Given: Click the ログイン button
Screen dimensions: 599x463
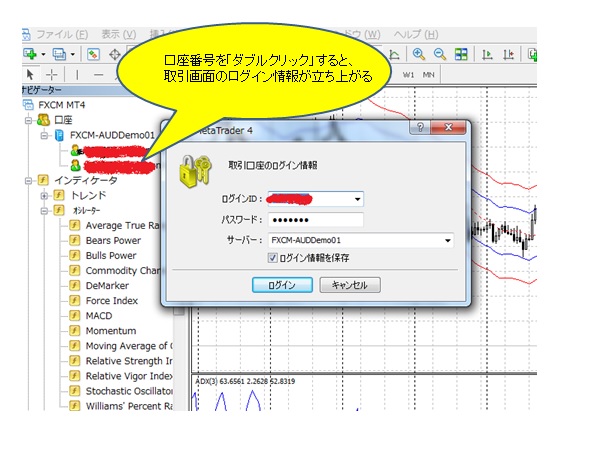Looking at the screenshot, I should click(282, 285).
